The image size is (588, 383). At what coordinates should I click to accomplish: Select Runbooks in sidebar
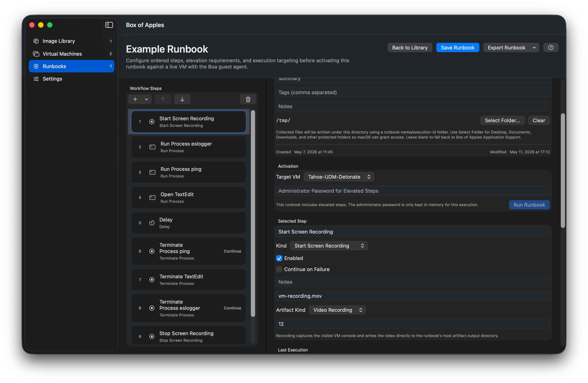(x=71, y=66)
